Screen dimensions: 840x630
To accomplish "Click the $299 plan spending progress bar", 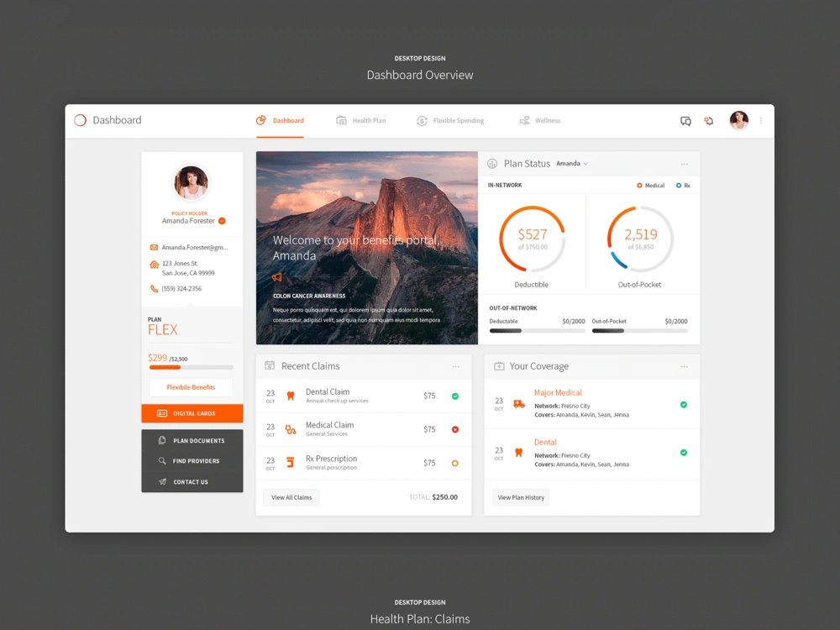I will tap(192, 368).
